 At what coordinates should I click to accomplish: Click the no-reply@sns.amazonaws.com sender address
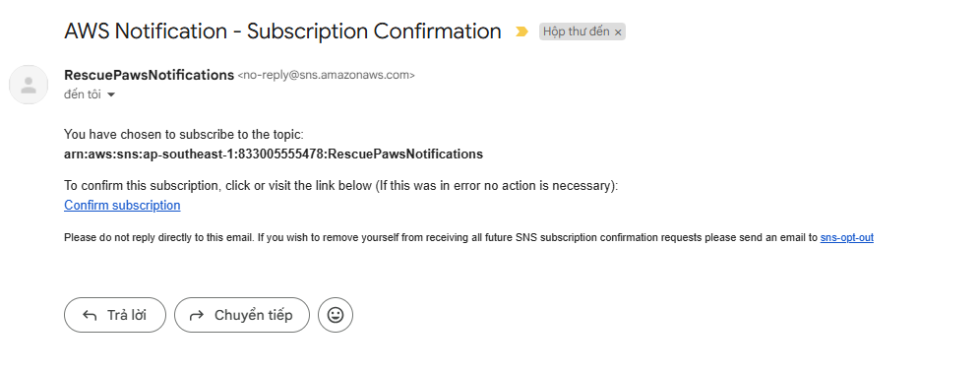(x=326, y=76)
